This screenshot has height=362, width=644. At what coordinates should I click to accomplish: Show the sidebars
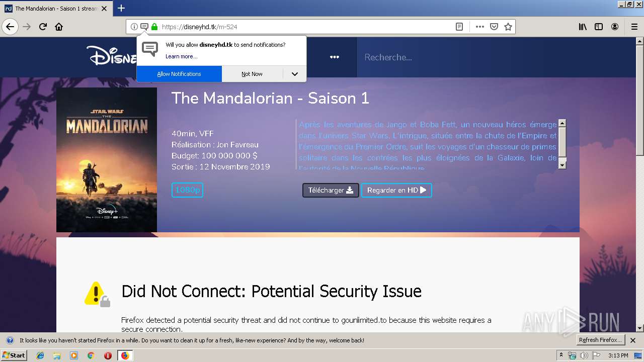pyautogui.click(x=599, y=27)
